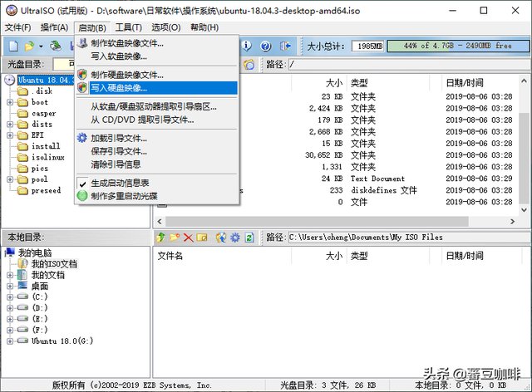Select the install folder in tree
Viewport: 532px width, 392px height.
coord(46,146)
